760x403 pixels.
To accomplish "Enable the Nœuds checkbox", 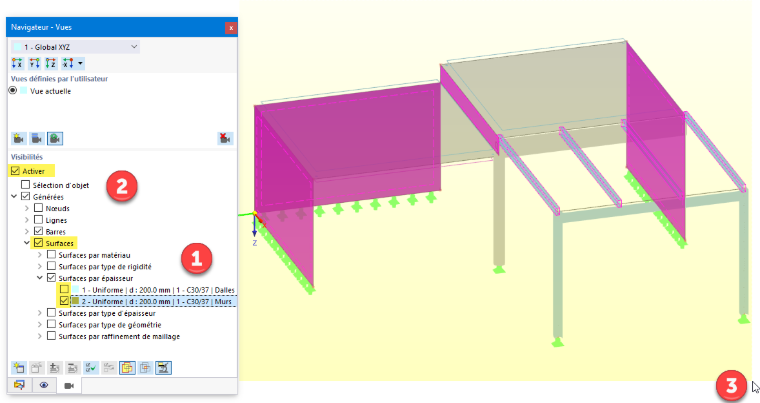I will pos(38,208).
